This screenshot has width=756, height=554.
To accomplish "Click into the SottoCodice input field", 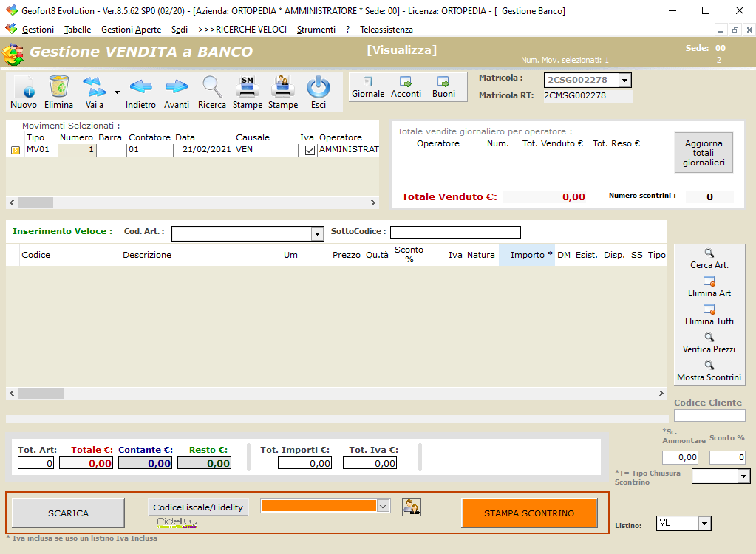I will click(x=455, y=233).
